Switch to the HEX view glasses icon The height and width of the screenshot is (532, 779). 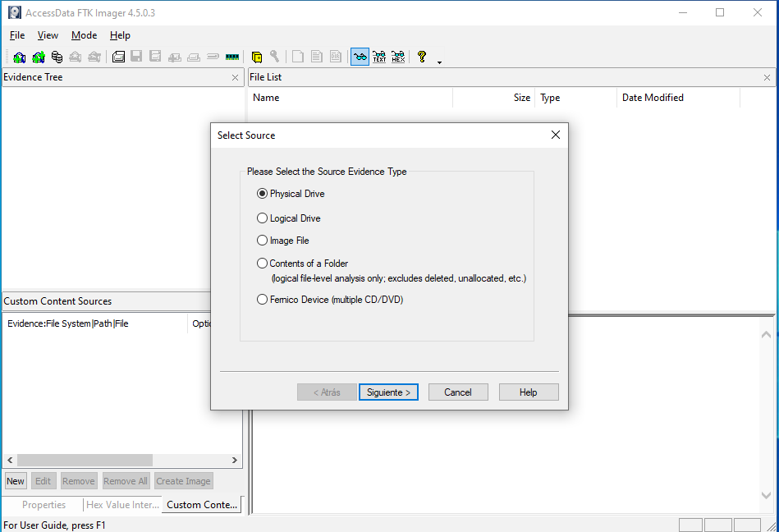point(398,57)
